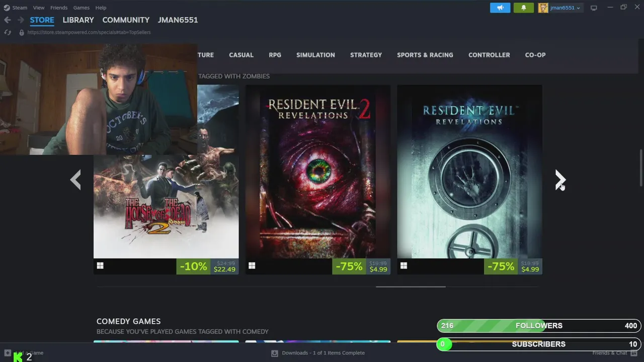Image resolution: width=644 pixels, height=362 pixels.
Task: Enter Big Picture mode via the monitor icon
Action: pyautogui.click(x=594, y=8)
